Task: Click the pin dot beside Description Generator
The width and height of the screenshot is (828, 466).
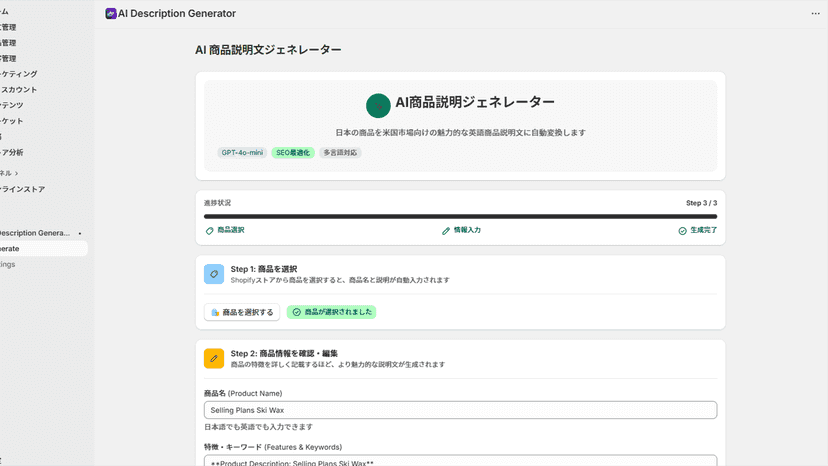Action: click(80, 234)
